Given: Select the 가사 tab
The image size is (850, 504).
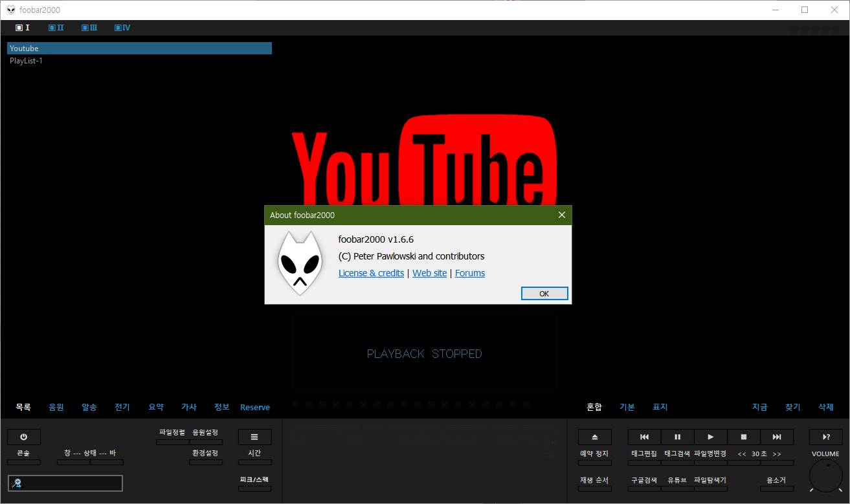Looking at the screenshot, I should click(x=189, y=407).
